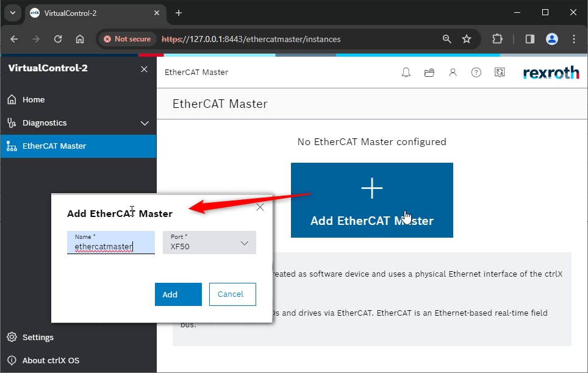Close the Add EtherCAT Master dialog
This screenshot has height=373, width=588.
click(x=260, y=207)
